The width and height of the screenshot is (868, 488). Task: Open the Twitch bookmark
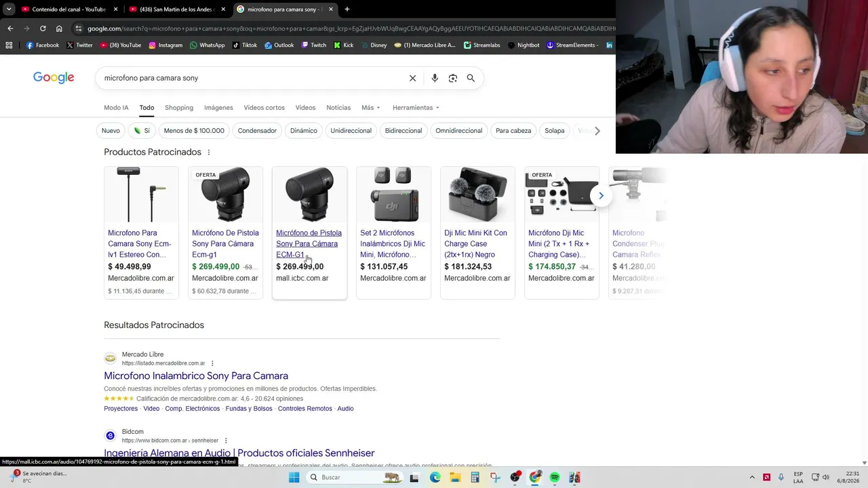[x=313, y=45]
